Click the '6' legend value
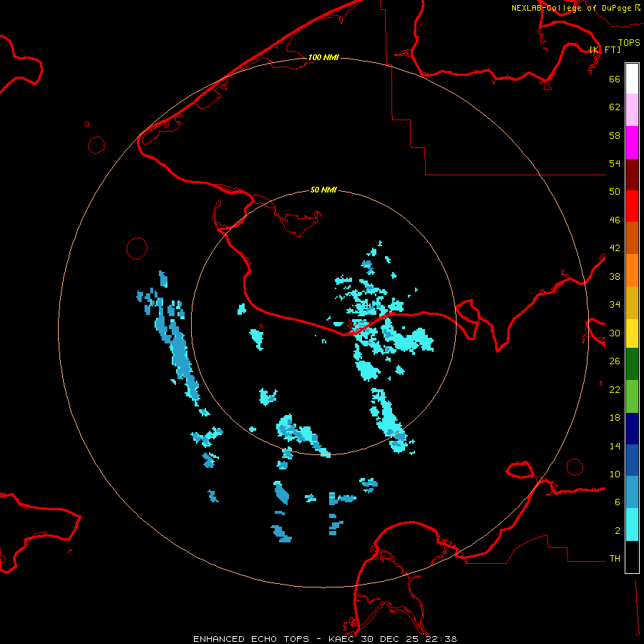This screenshot has width=644, height=644. click(618, 502)
